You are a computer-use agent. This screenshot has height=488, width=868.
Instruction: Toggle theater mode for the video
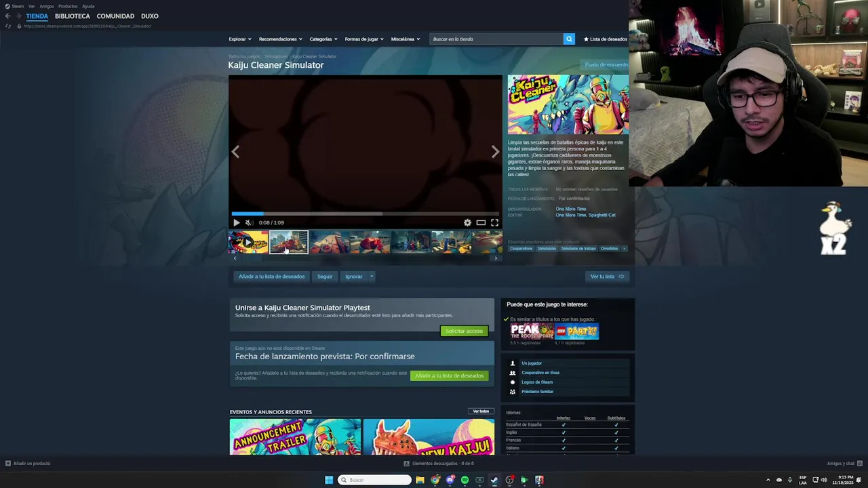[481, 222]
